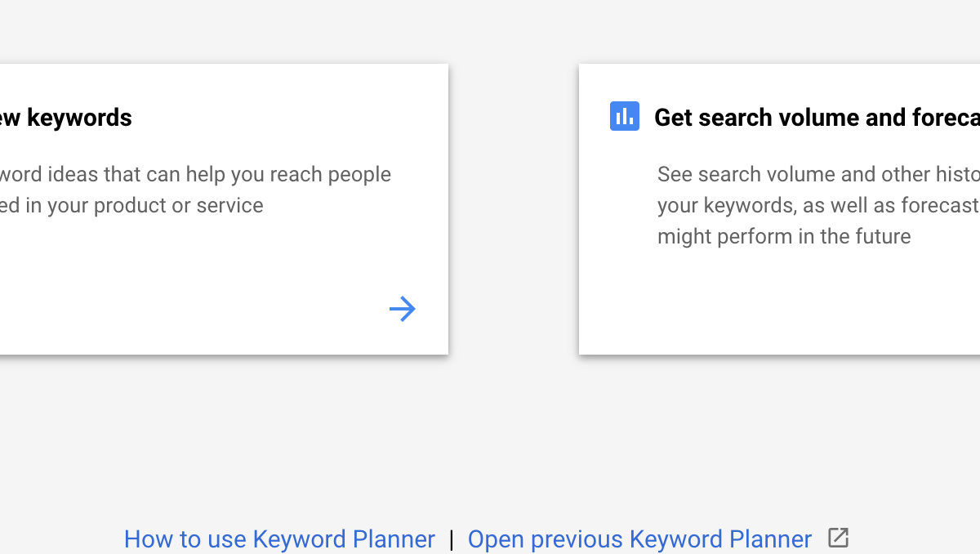Click the gray gap between the two cards
This screenshot has width=980, height=554.
coord(514,209)
